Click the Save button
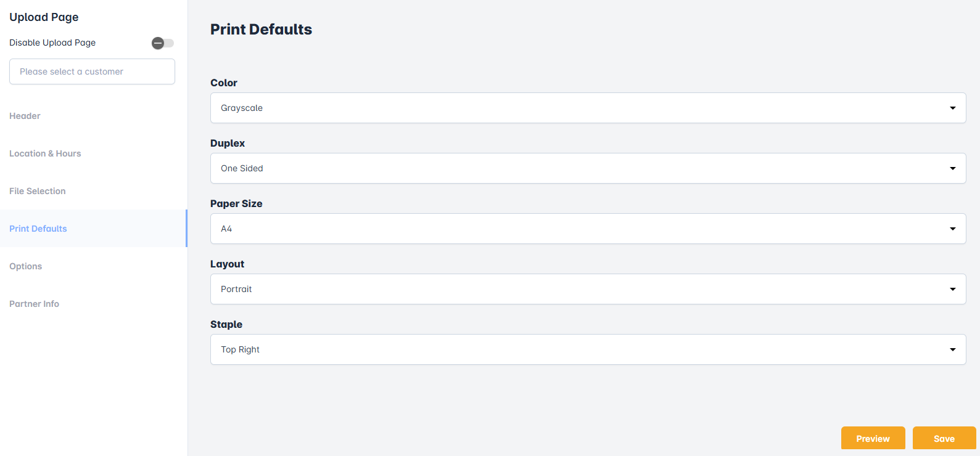The width and height of the screenshot is (980, 456). point(944,439)
